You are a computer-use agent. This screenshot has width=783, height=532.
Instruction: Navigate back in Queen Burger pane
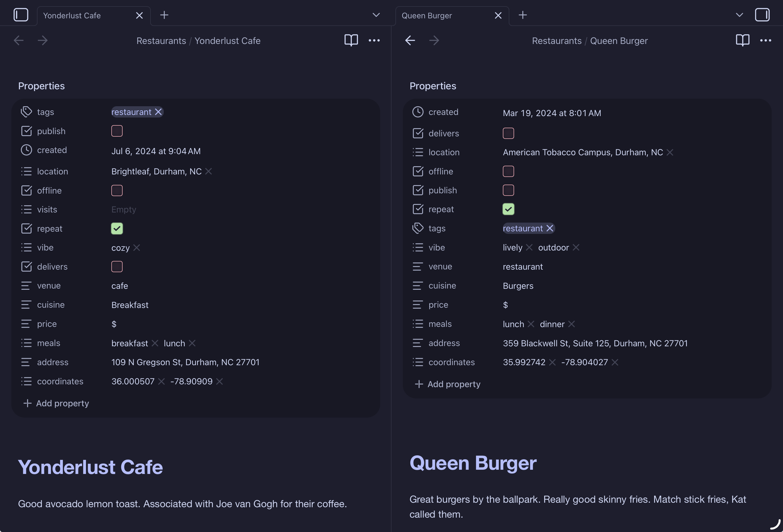(410, 40)
